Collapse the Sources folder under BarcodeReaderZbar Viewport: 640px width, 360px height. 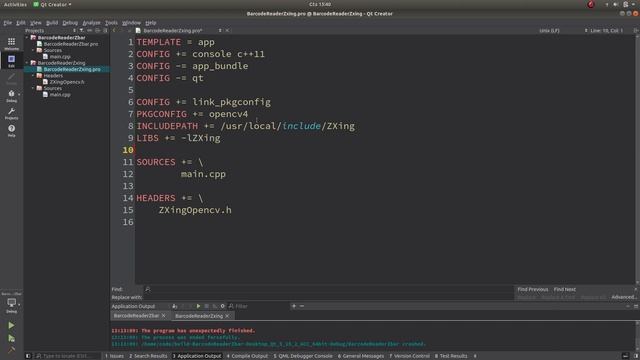(x=33, y=50)
